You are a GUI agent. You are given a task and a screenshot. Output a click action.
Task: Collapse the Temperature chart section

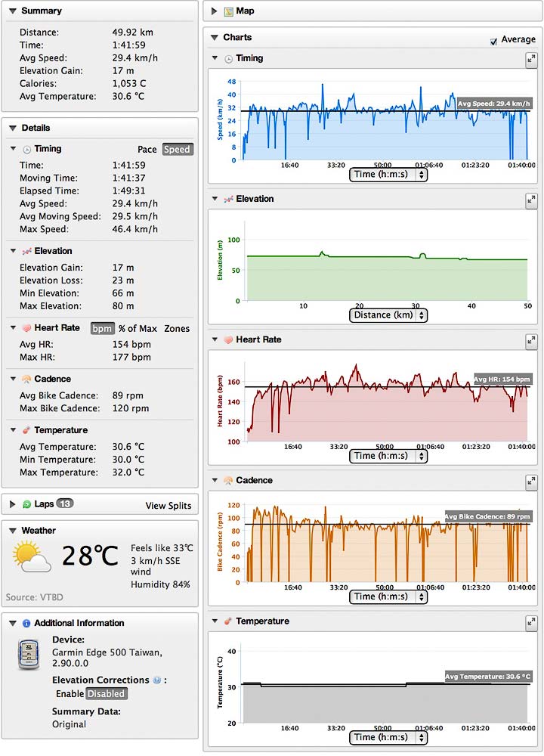215,621
